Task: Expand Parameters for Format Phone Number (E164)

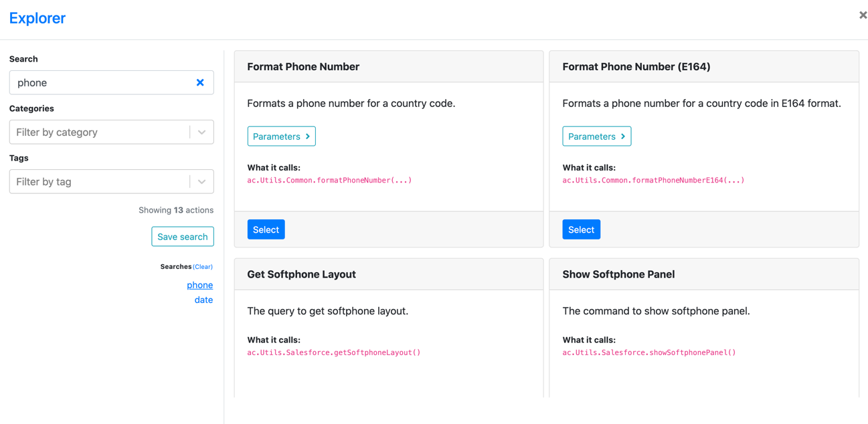Action: pos(596,136)
